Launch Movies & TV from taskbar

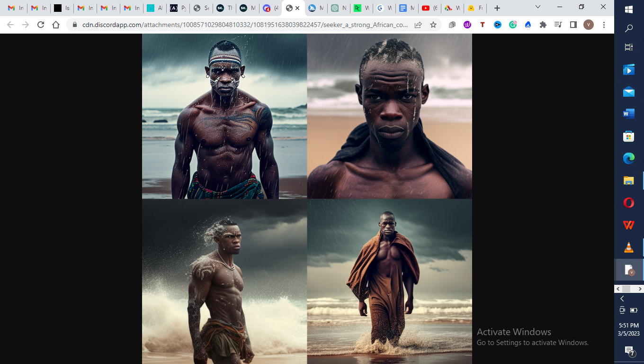pos(629,70)
